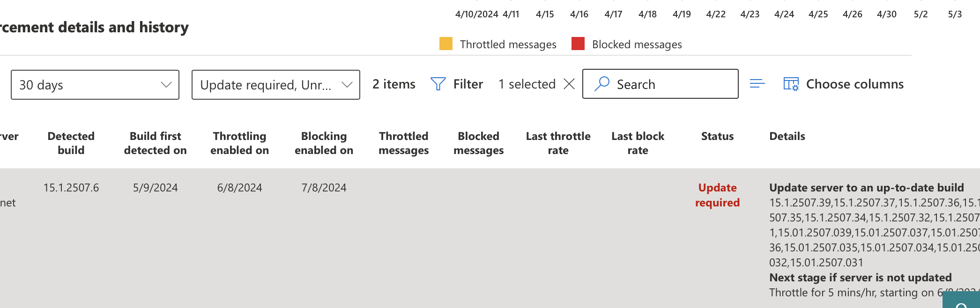Dismiss the selected filter using the X icon

tap(569, 84)
